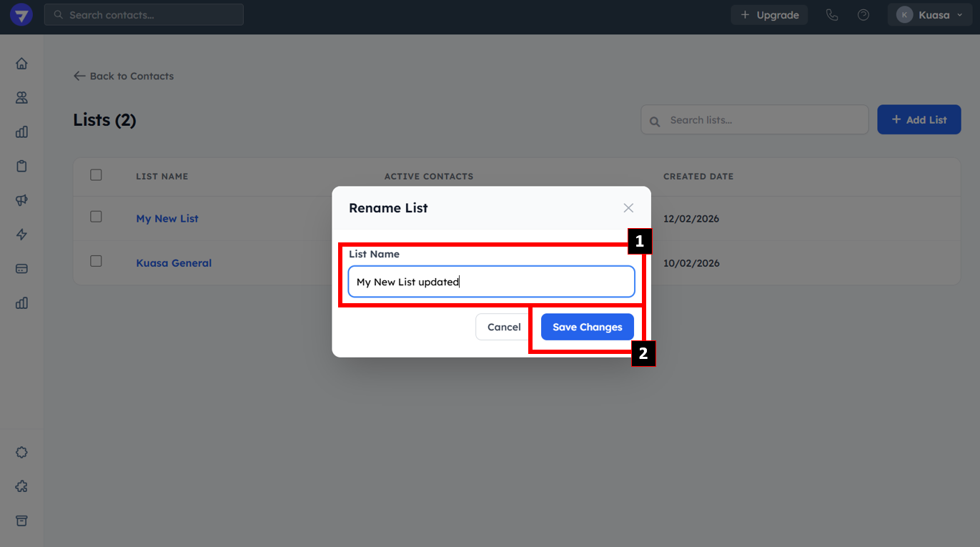Select the Kuasa General row checkbox
This screenshot has width=980, height=547.
[96, 261]
